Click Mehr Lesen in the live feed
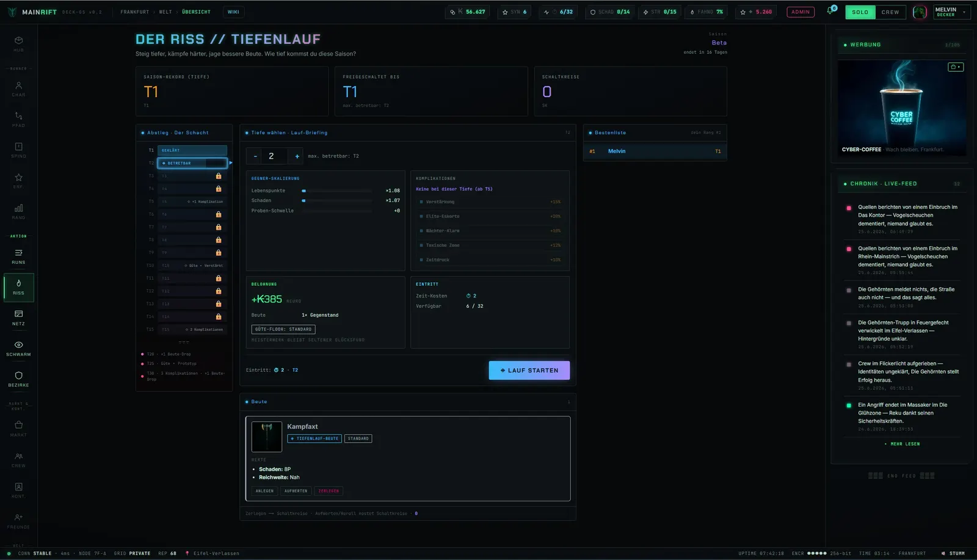 (902, 444)
